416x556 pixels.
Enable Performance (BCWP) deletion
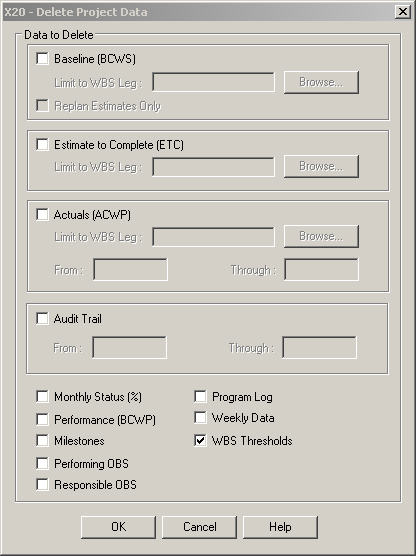(x=42, y=419)
